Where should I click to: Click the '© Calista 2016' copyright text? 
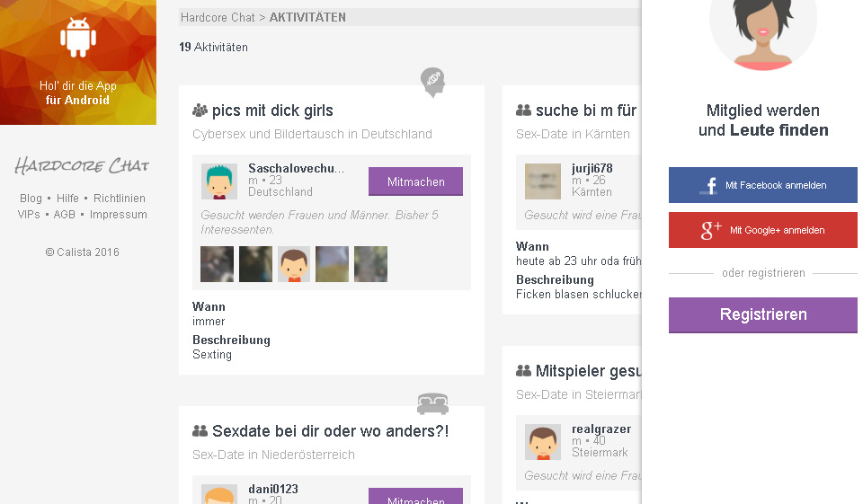pos(82,252)
